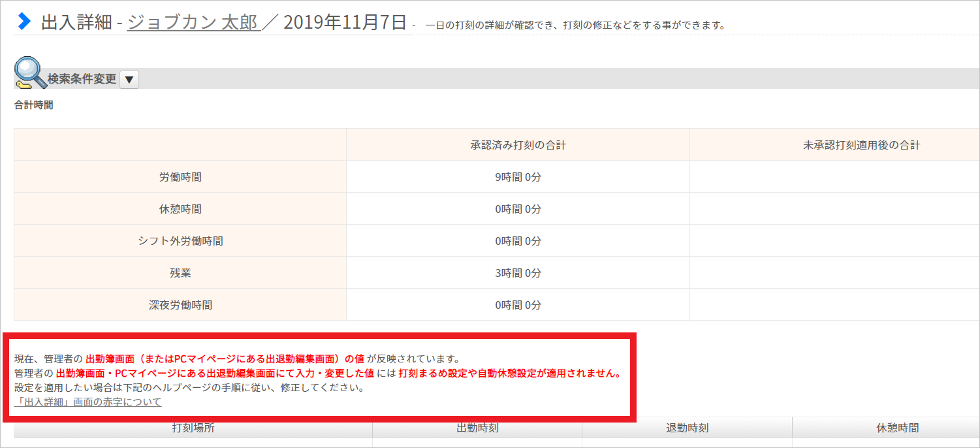Click the 承認済み打刻の合計 column header
This screenshot has width=980, height=448.
click(518, 145)
